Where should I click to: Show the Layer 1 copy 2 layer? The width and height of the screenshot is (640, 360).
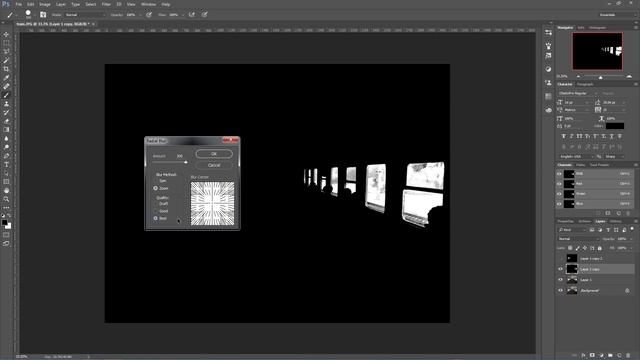(x=560, y=258)
